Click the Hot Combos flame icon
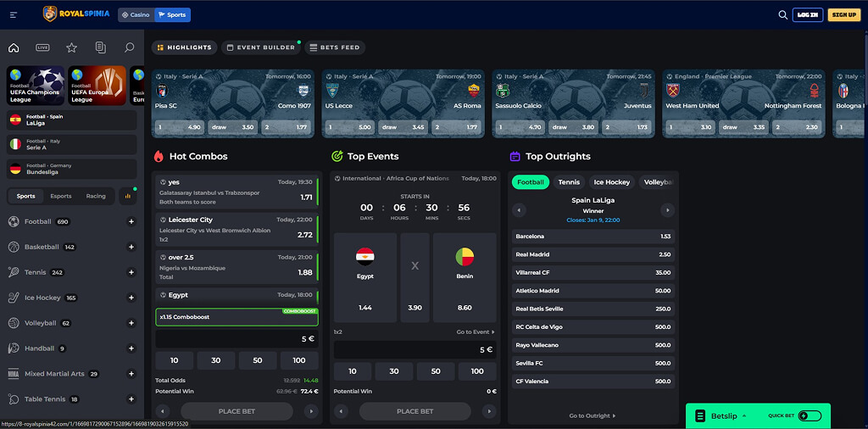Viewport: 868px width, 429px height. click(159, 157)
